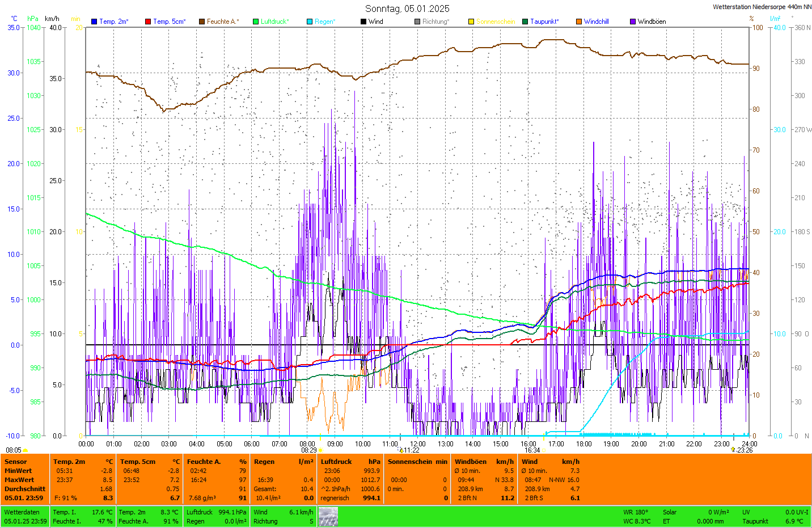Click the red Temp. 5cm legend square

click(x=148, y=22)
